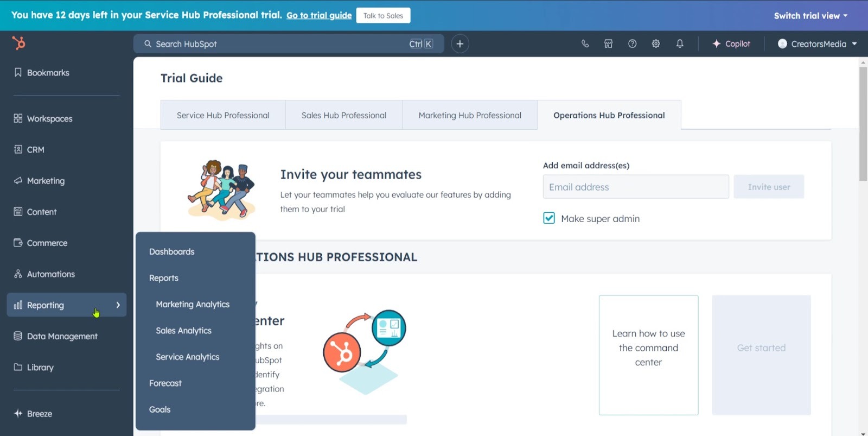
Task: Switch to the Marketing Hub Professional tab
Action: pos(470,115)
